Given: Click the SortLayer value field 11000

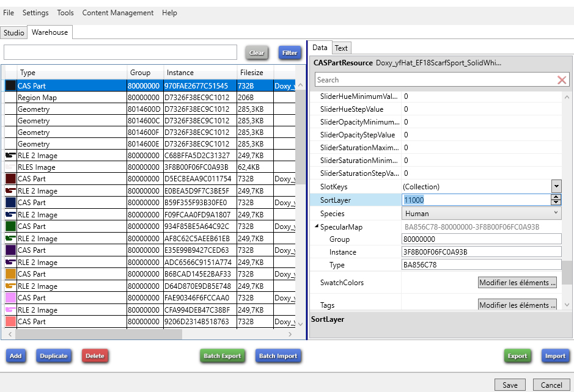Looking at the screenshot, I should pyautogui.click(x=476, y=200).
